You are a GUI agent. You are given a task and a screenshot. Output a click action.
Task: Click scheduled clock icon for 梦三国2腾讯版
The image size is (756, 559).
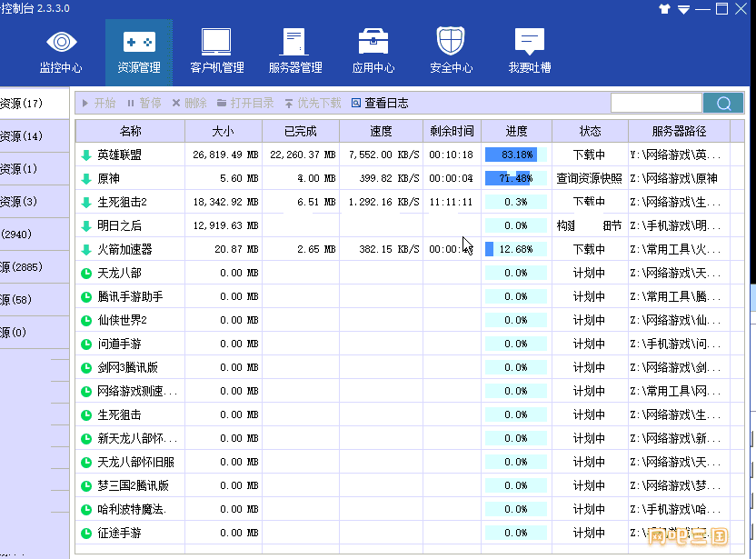tap(86, 486)
